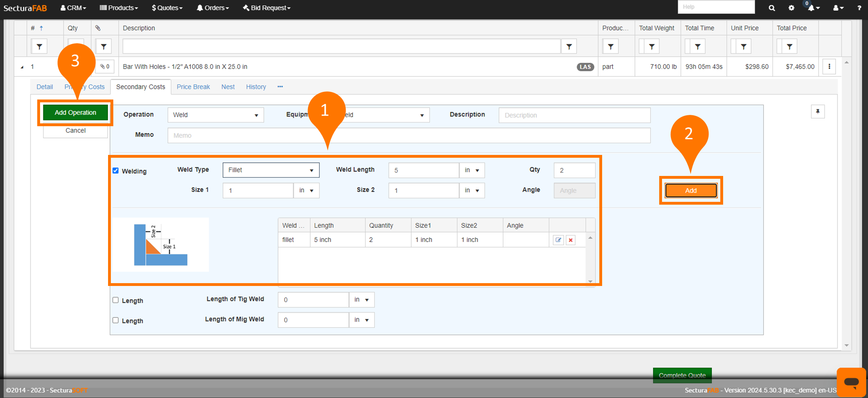Click into the Memo input field
The height and width of the screenshot is (398, 868).
click(x=409, y=135)
